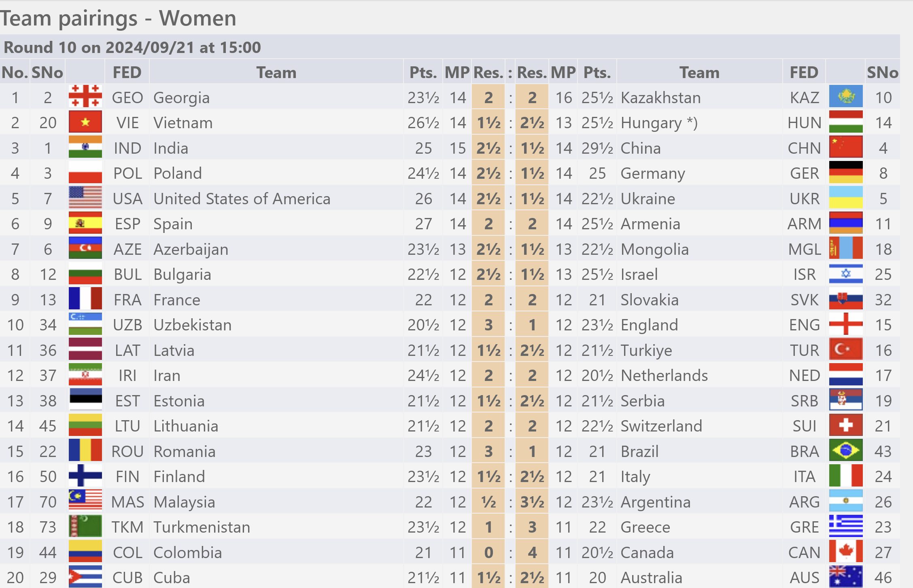Image resolution: width=913 pixels, height=588 pixels.
Task: Click the Georgia flag icon
Action: 85,96
